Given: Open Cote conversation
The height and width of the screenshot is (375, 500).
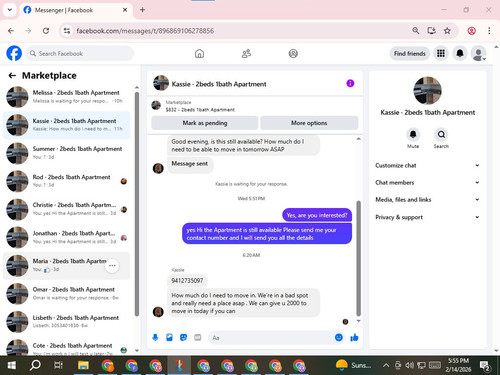Looking at the screenshot, I should tap(67, 347).
